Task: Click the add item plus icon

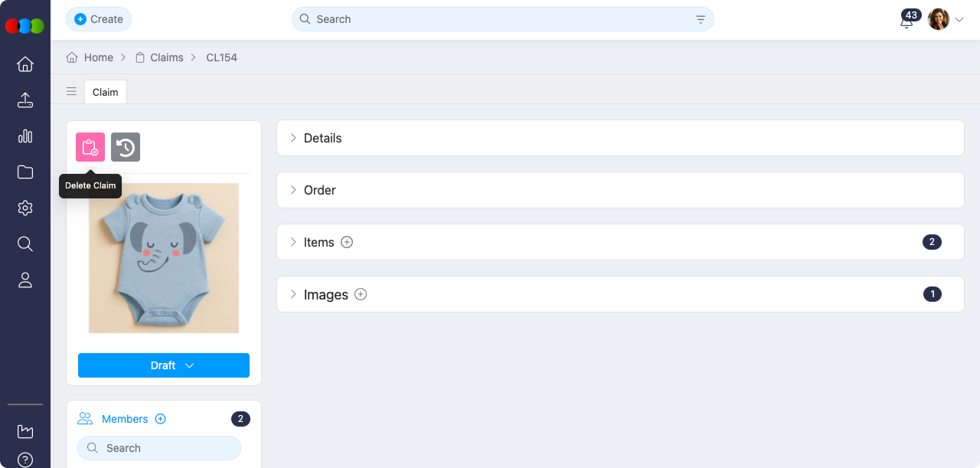Action: (347, 242)
